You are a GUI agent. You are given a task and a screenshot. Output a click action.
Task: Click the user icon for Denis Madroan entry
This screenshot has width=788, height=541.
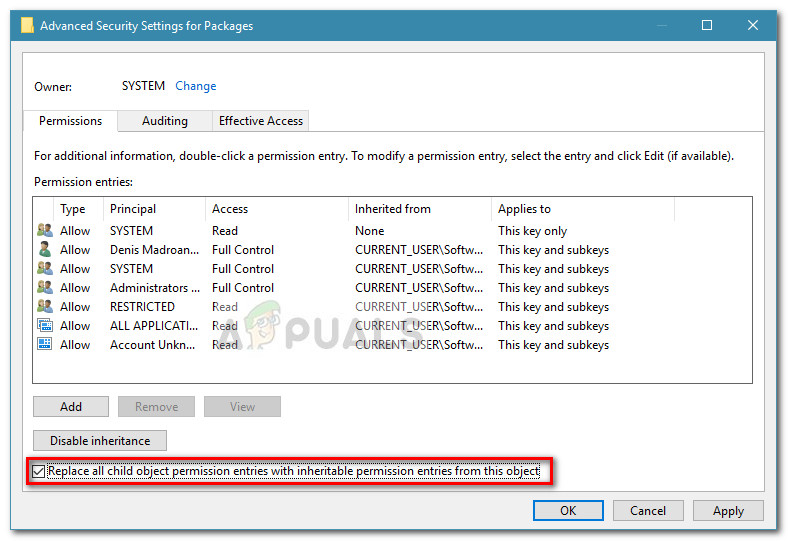pos(44,250)
